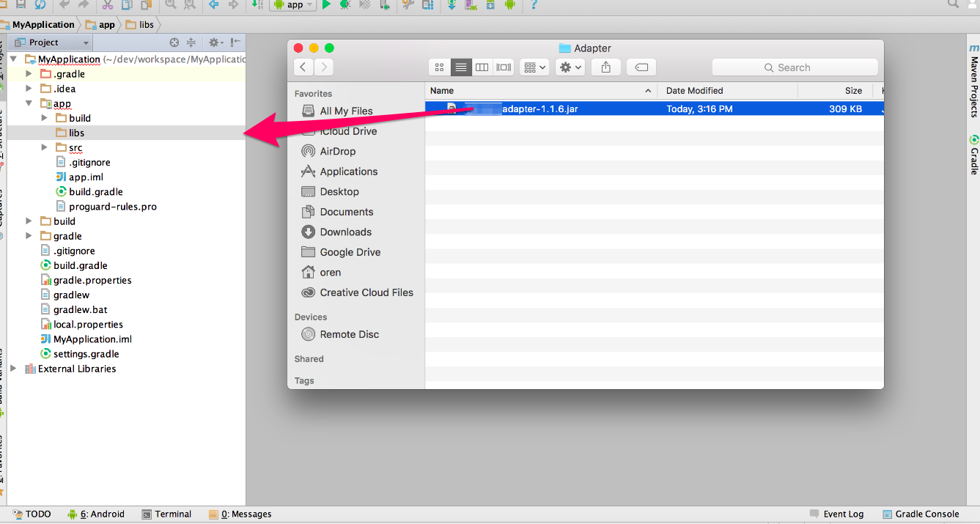Click the Help question mark icon
The height and width of the screenshot is (524, 980).
(534, 4)
